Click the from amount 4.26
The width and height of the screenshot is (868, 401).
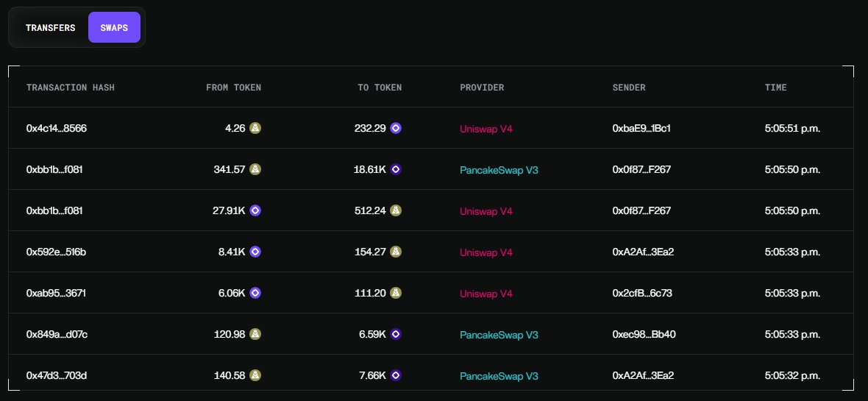(x=235, y=129)
